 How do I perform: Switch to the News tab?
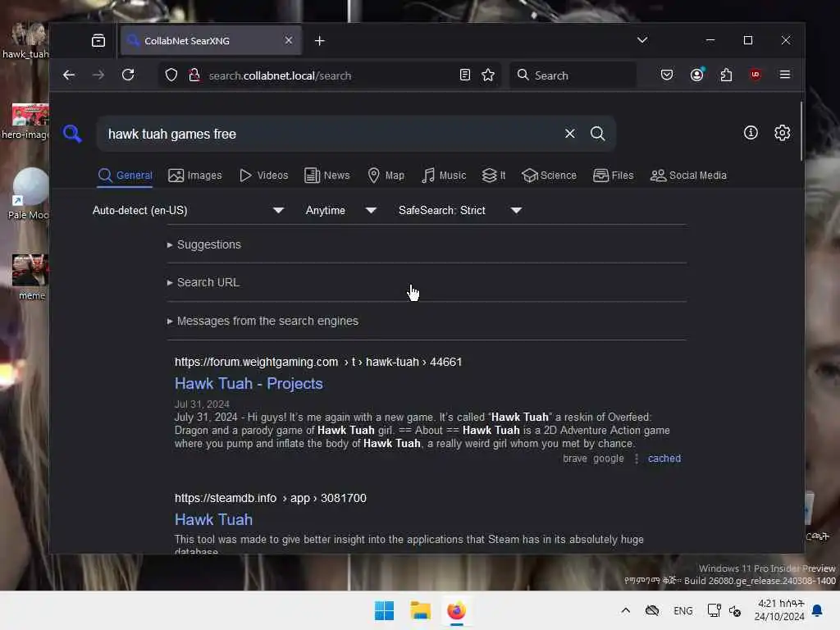coord(326,176)
